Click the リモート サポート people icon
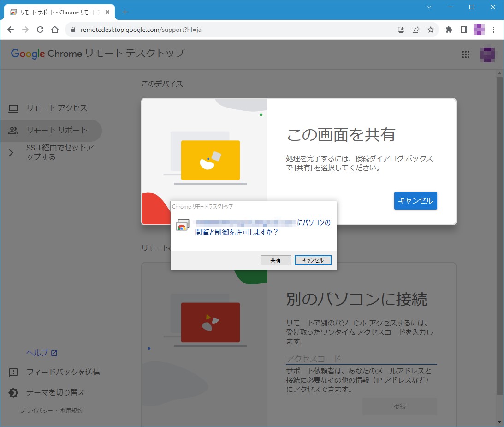 pos(13,130)
